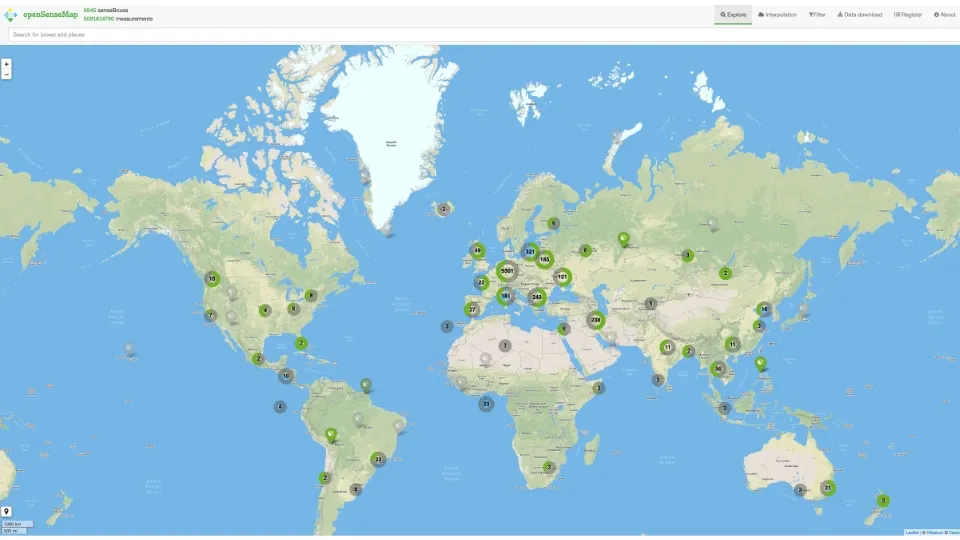Expand the 101 cluster over Ukraine

pyautogui.click(x=563, y=277)
